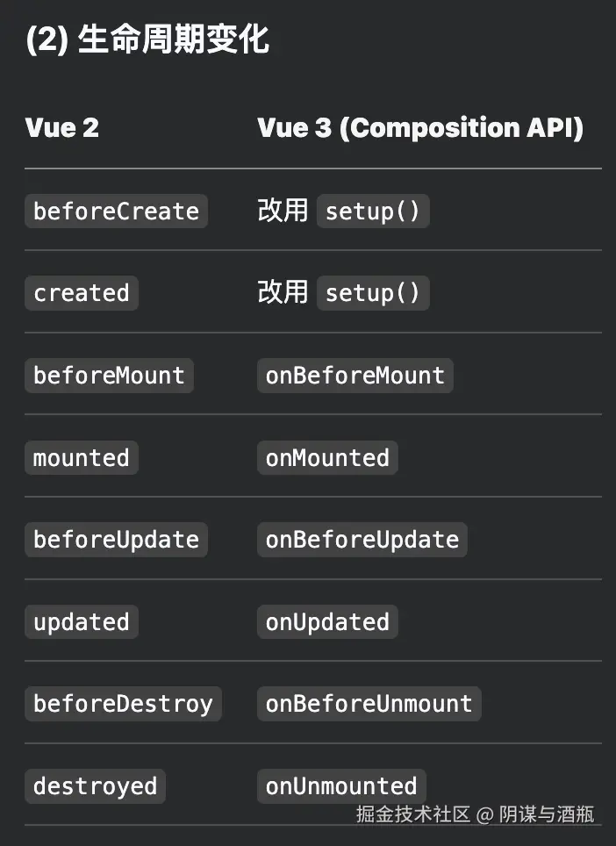Screen dimensions: 616x846
Task: Click the onBeforeUnmount code tag
Action: click(369, 704)
